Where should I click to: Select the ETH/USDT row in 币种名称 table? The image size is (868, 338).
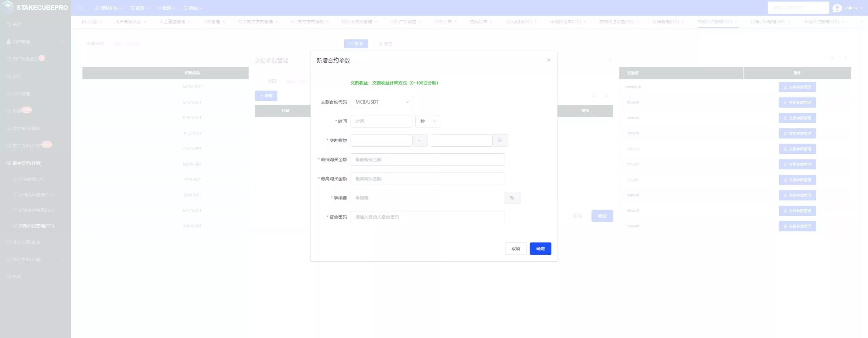pos(192,118)
